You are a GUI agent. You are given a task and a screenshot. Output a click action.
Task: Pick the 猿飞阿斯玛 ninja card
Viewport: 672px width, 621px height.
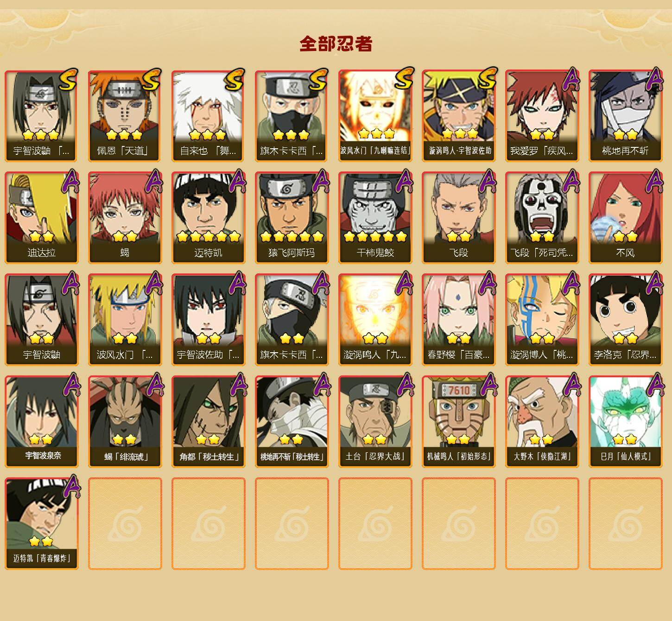pyautogui.click(x=292, y=218)
